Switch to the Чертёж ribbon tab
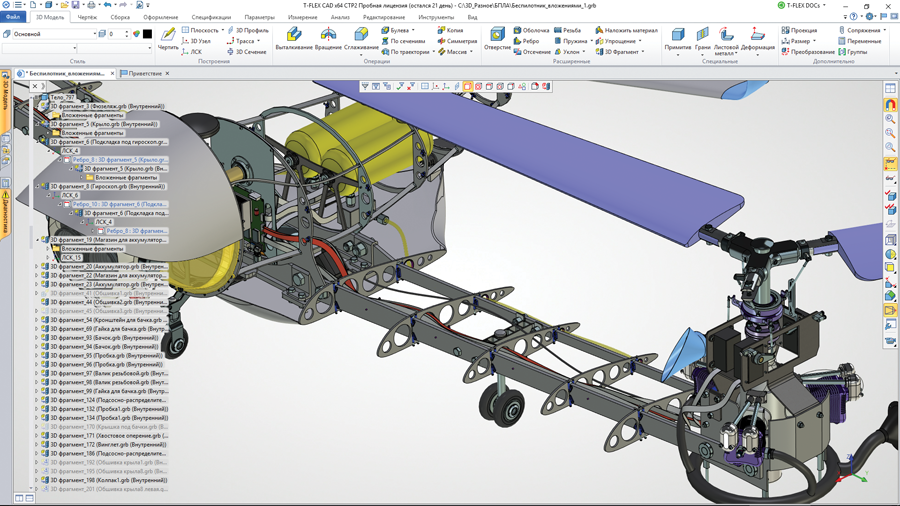The image size is (900, 506). (87, 17)
